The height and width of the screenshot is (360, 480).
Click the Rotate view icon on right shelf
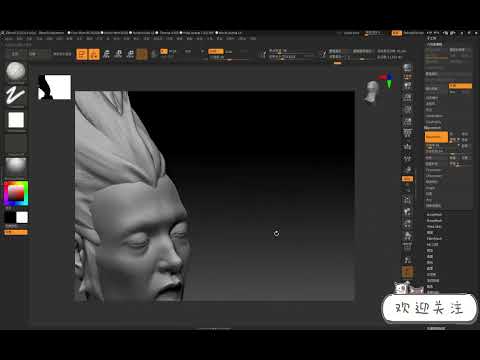pyautogui.click(x=407, y=236)
